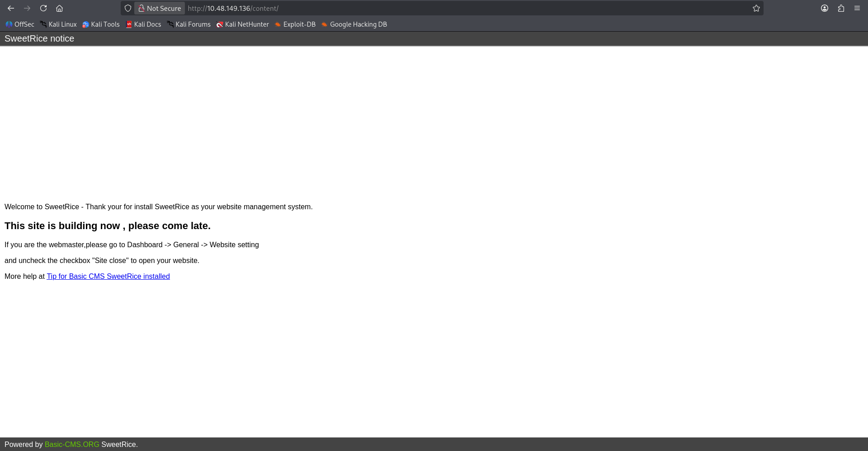This screenshot has width=868, height=451.
Task: Open the Kali NetHunter bookmark
Action: tap(242, 24)
